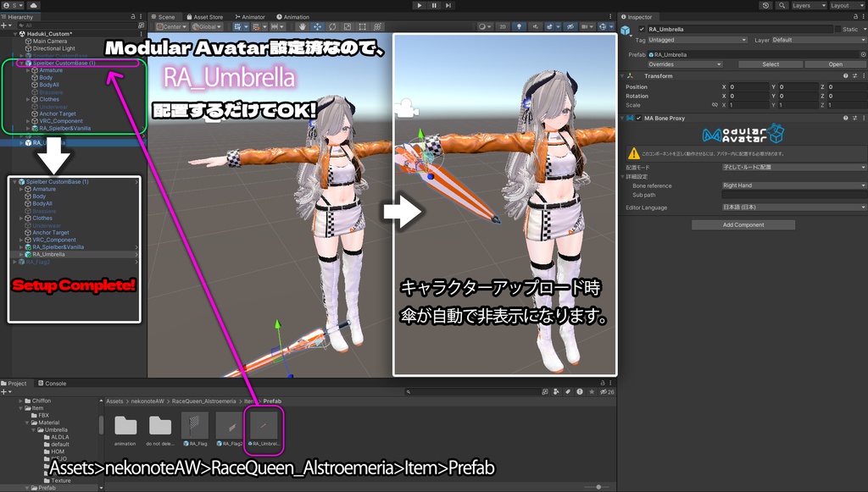Switch to the Animation tab
Viewport: 868px width, 492px height.
[x=292, y=17]
